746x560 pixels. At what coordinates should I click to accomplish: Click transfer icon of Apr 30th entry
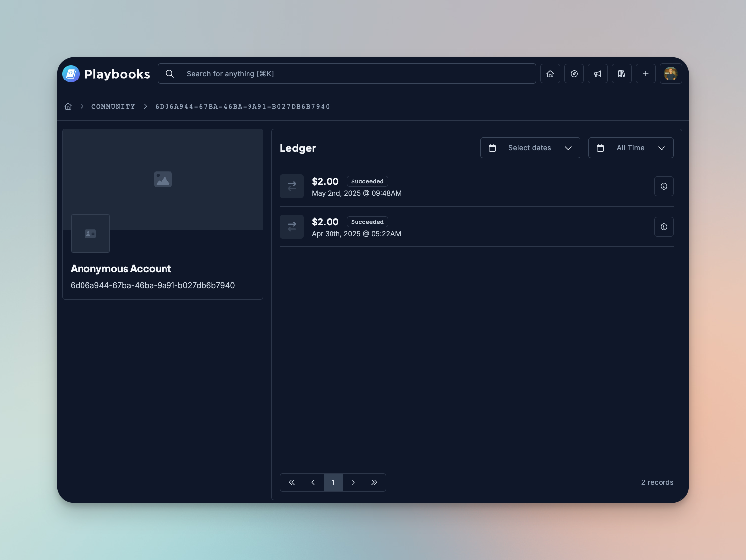(x=292, y=227)
